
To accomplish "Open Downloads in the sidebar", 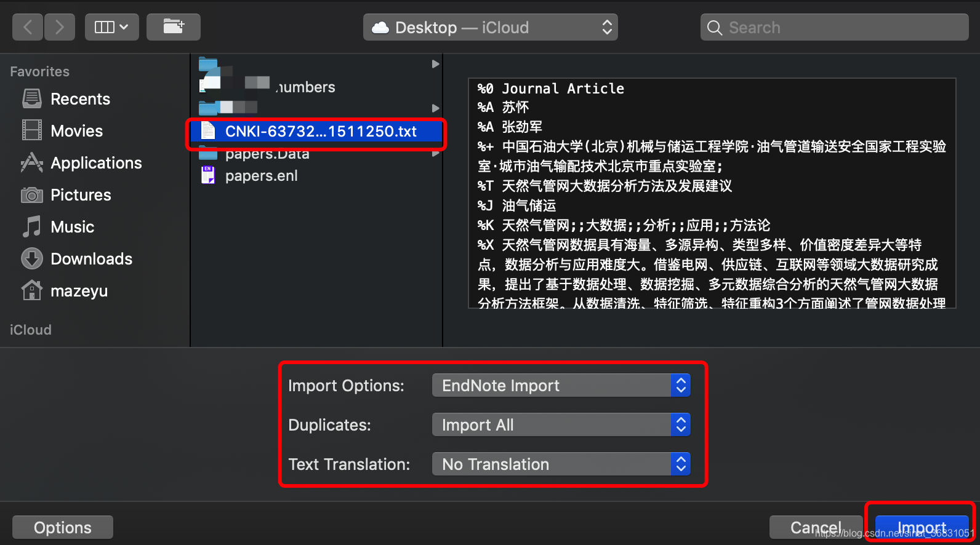I will [x=91, y=259].
